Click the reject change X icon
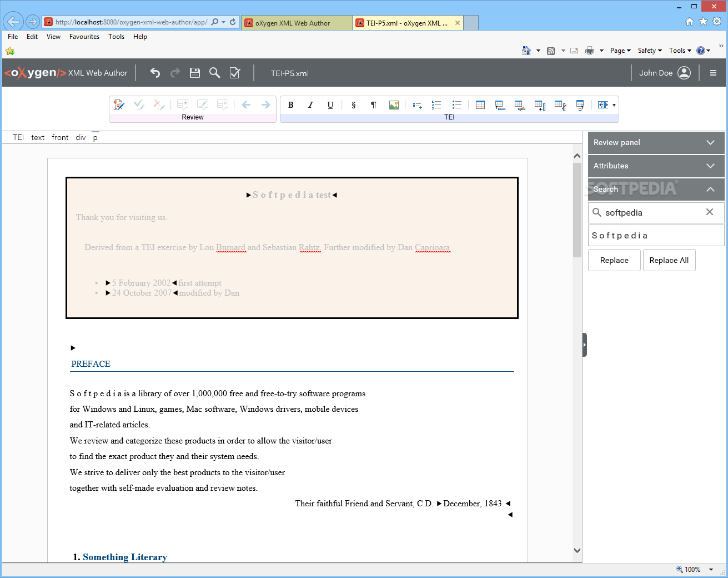The image size is (728, 578). point(159,104)
